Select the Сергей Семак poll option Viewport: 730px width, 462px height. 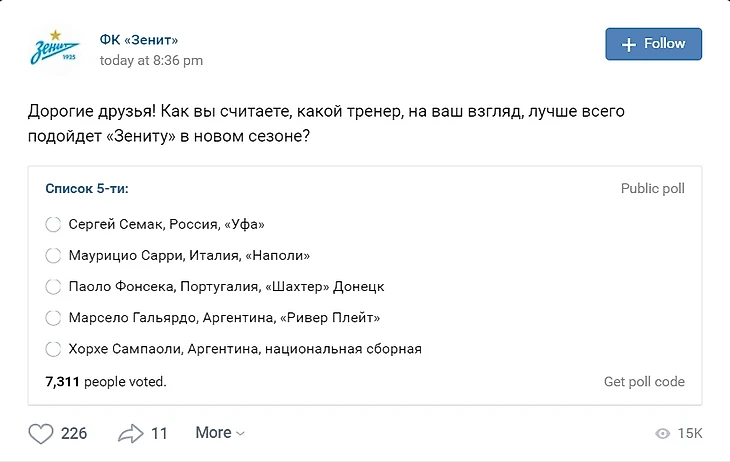tap(54, 224)
